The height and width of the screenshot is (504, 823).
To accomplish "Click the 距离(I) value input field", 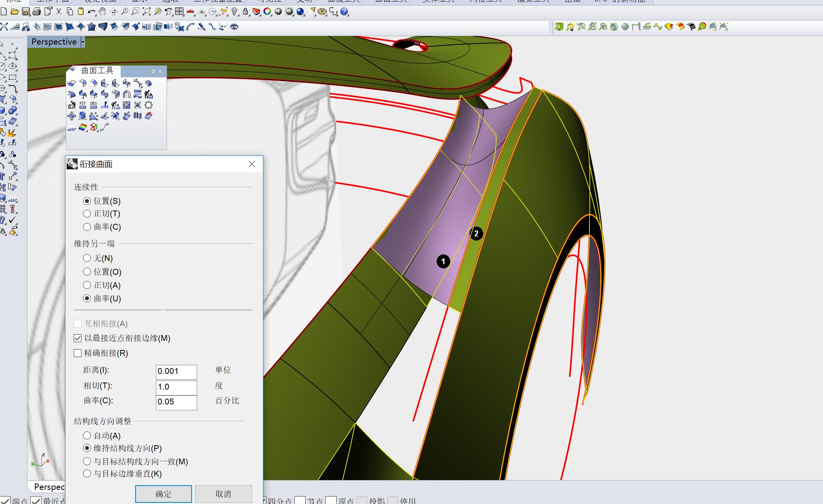I will coord(176,371).
